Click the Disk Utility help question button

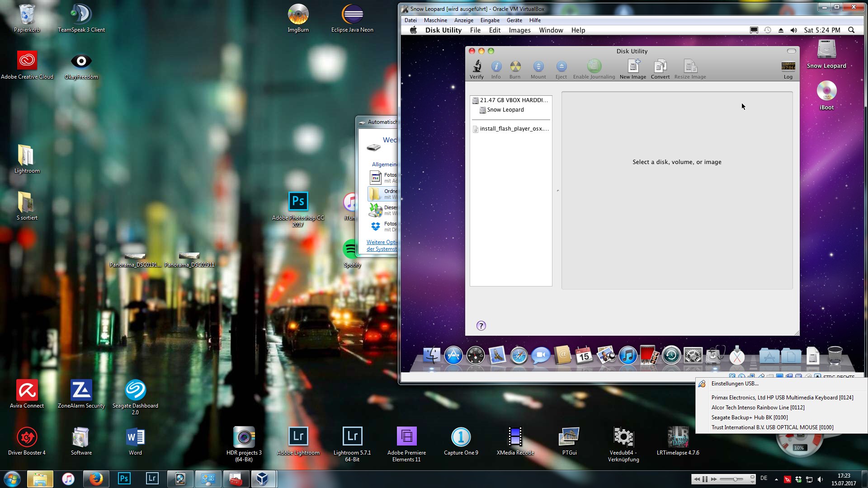click(481, 326)
